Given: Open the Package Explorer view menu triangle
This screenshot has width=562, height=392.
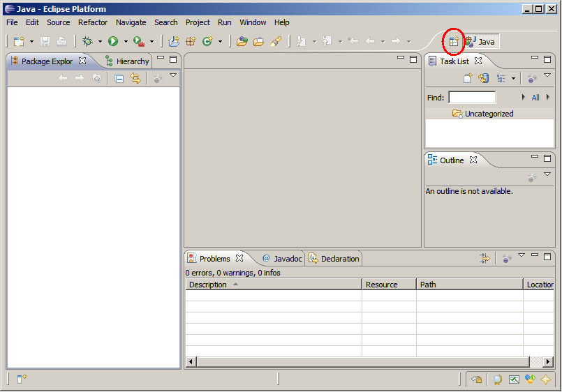Looking at the screenshot, I should tap(172, 75).
